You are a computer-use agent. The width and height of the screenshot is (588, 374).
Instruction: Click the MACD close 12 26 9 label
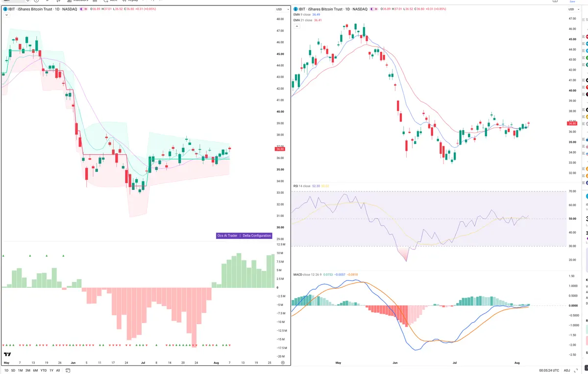pyautogui.click(x=309, y=275)
